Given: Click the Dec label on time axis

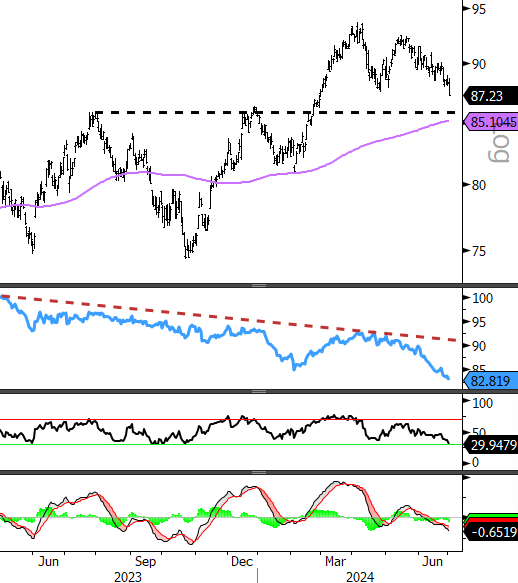Looking at the screenshot, I should coord(242,561).
